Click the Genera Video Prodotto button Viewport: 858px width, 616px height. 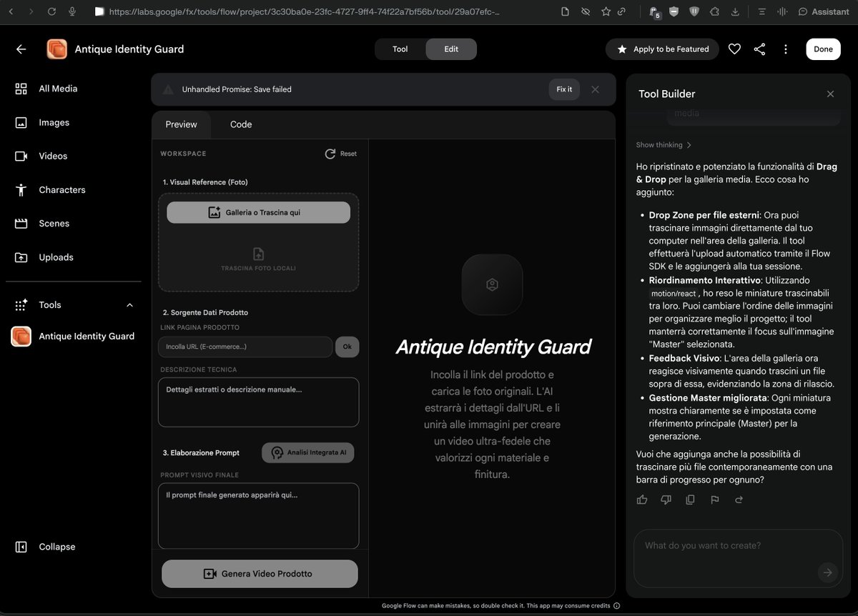tap(260, 574)
